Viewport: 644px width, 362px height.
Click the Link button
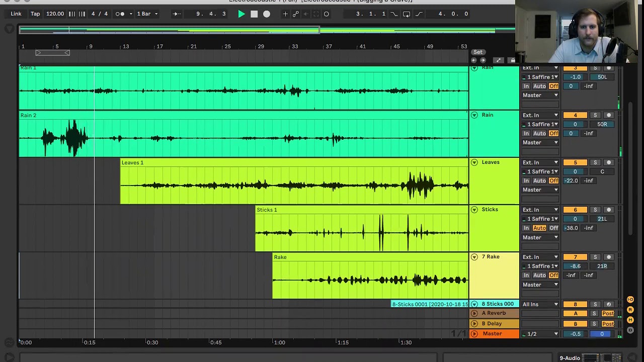(16, 14)
